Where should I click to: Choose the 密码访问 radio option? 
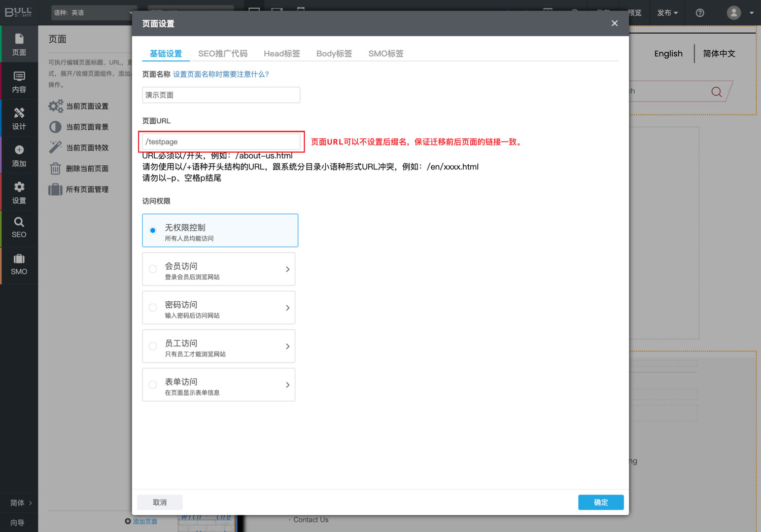(153, 307)
